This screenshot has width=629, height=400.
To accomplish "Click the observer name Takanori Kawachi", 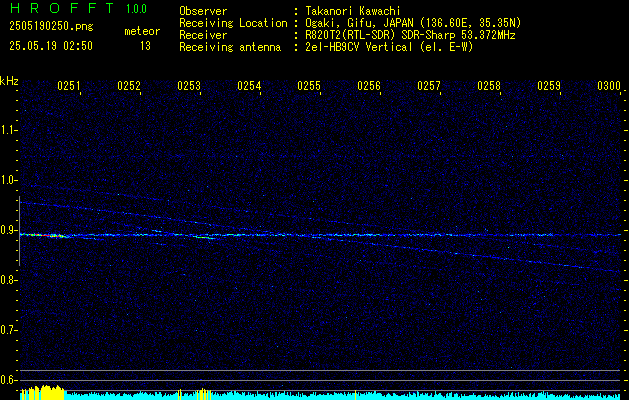I will pos(353,11).
